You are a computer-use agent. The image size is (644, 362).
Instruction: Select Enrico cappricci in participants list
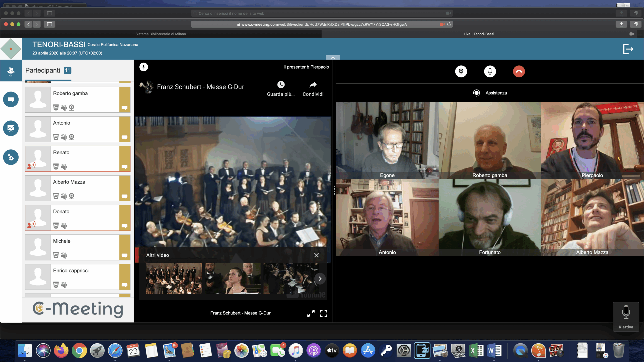coord(77,277)
